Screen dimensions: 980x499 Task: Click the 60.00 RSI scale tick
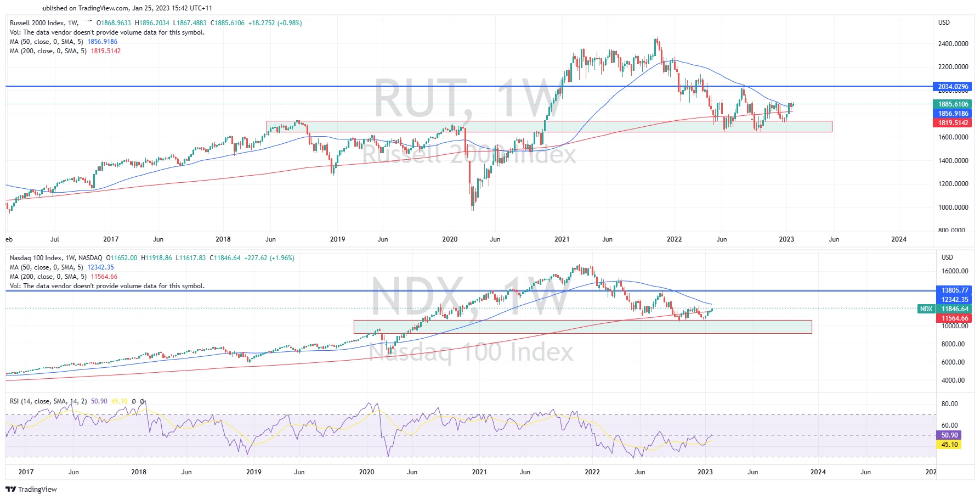tap(950, 425)
